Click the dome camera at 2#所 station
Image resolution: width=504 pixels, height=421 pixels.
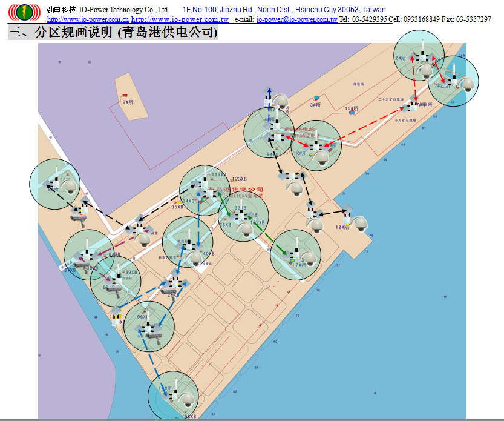(x=426, y=70)
